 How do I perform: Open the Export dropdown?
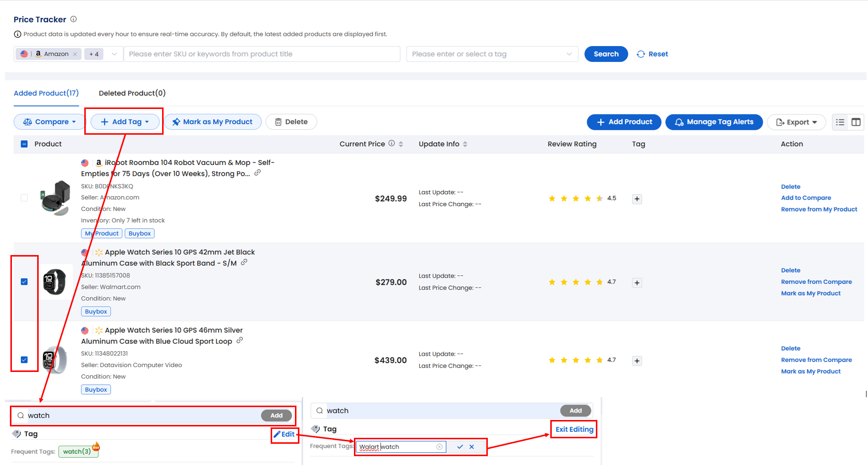click(796, 122)
